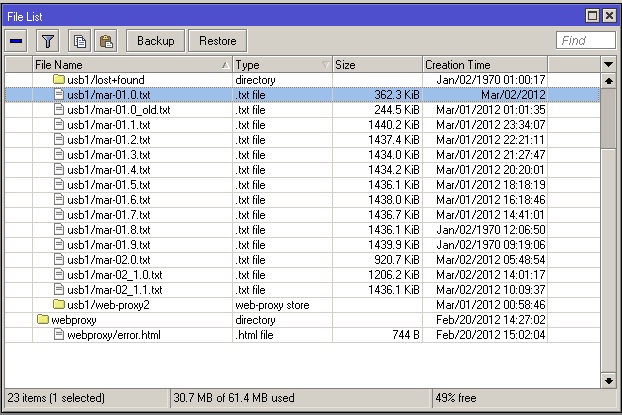Click file icon of usb1/mar-01.3.txt
This screenshot has height=415, width=622.
pos(59,154)
